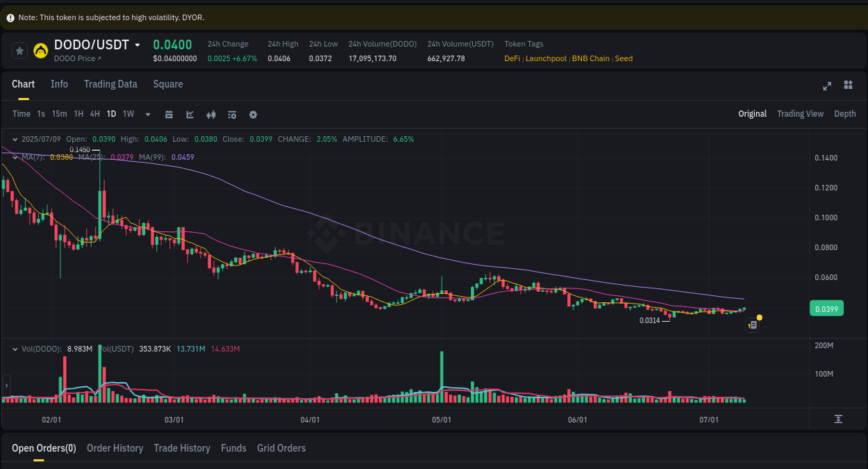
Task: Favorite DODO/USDT using the star toggle
Action: (x=18, y=51)
